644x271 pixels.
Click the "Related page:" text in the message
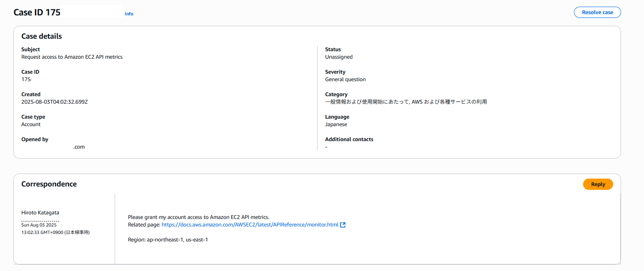pos(144,225)
